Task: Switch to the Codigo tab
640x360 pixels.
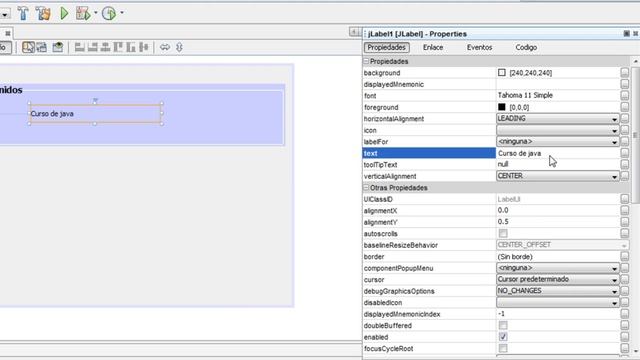Action: [x=526, y=47]
